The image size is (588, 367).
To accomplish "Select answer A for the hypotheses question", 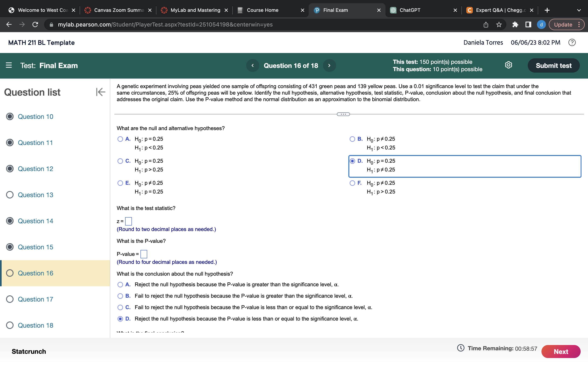I will point(120,139).
